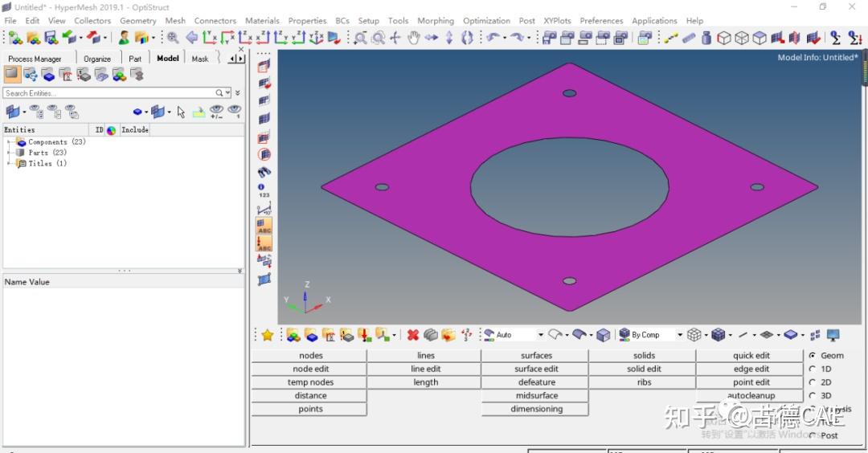Click the quick edit panel button
Screen dimensions: 868x453
click(x=751, y=356)
